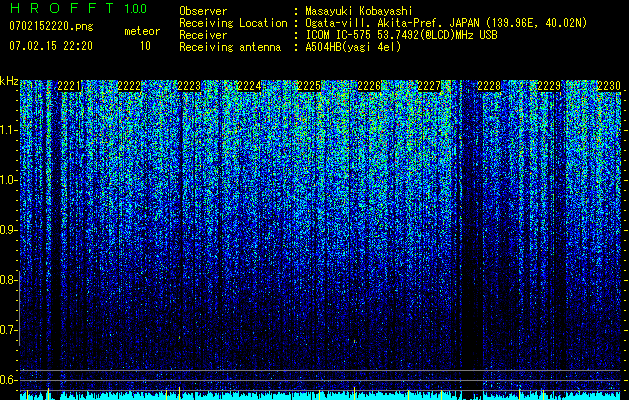Image resolution: width=629 pixels, height=400 pixels.
Task: Click the 2223 time marker
Action: click(x=189, y=86)
